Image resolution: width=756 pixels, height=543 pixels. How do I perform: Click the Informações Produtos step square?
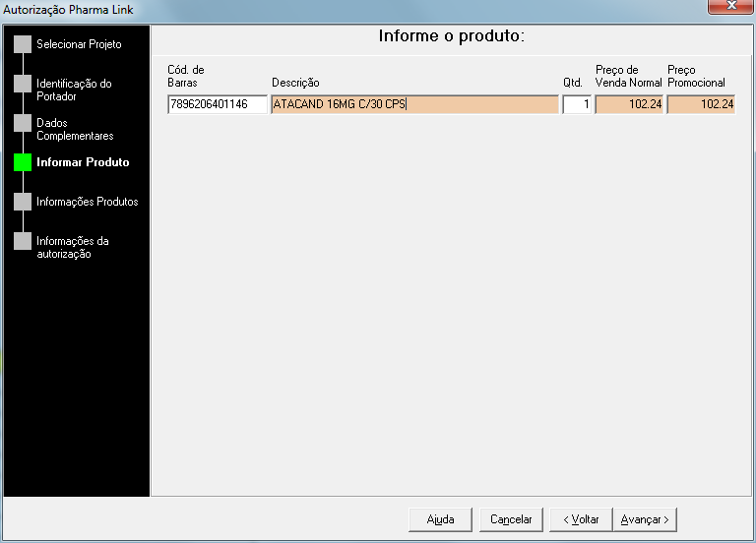click(23, 202)
